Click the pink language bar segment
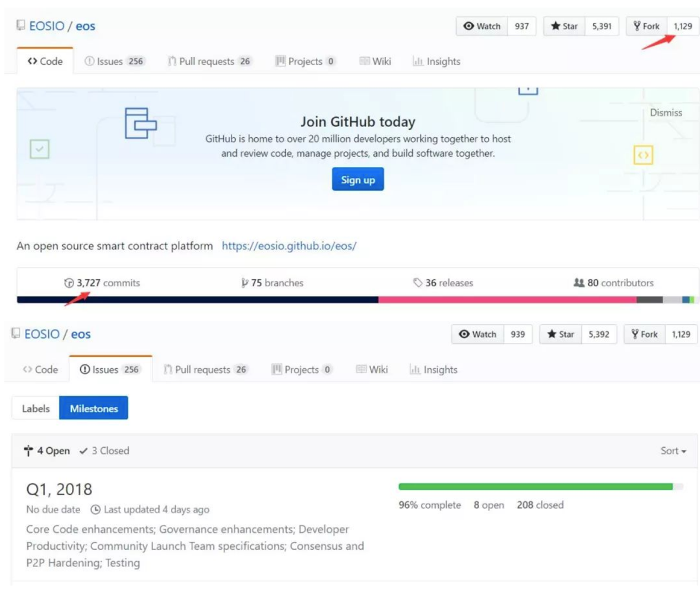700x592 pixels. click(508, 300)
